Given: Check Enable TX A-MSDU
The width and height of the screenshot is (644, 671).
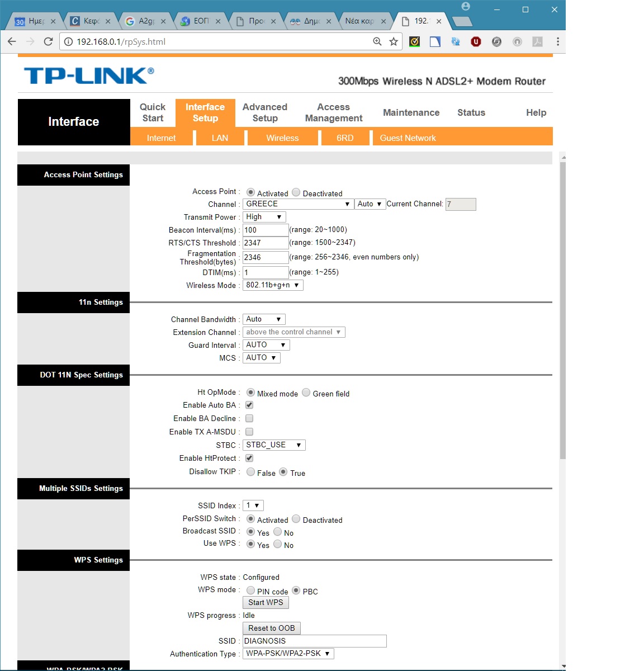Looking at the screenshot, I should pyautogui.click(x=249, y=432).
